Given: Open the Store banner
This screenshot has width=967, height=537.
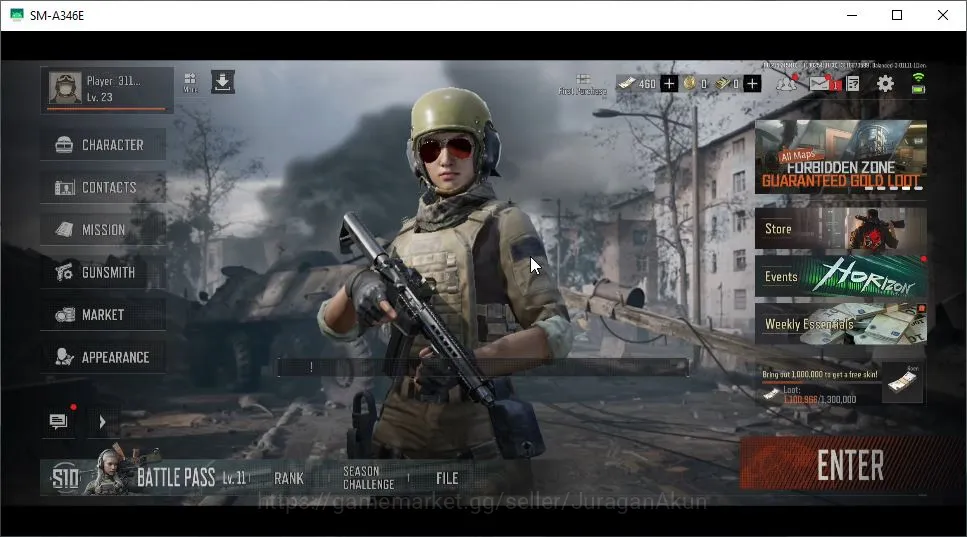Looking at the screenshot, I should (x=841, y=229).
